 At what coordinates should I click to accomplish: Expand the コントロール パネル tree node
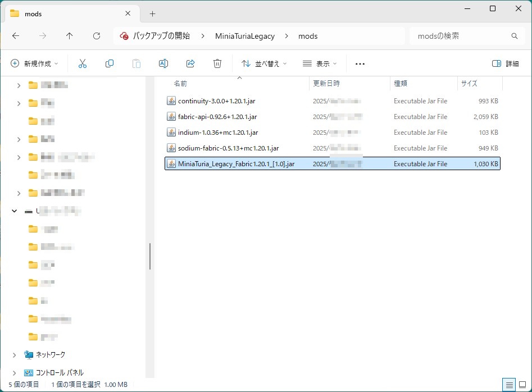(x=14, y=373)
